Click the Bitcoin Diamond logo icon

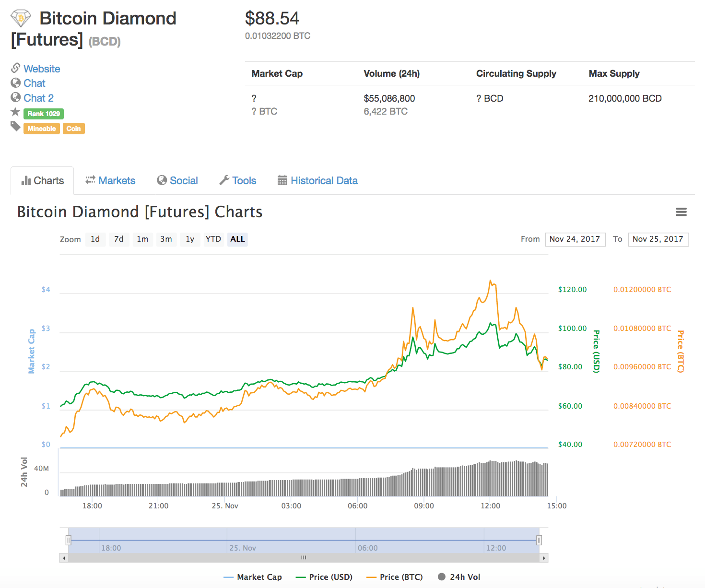21,19
